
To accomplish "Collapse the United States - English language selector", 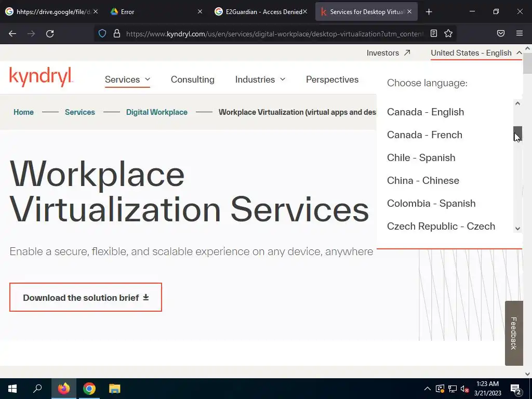I will [476, 53].
